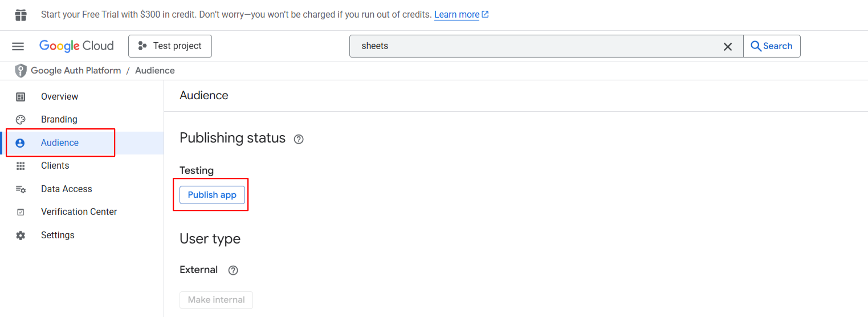The height and width of the screenshot is (317, 868).
Task: Click the Verification Center checkbox icon
Action: [21, 212]
